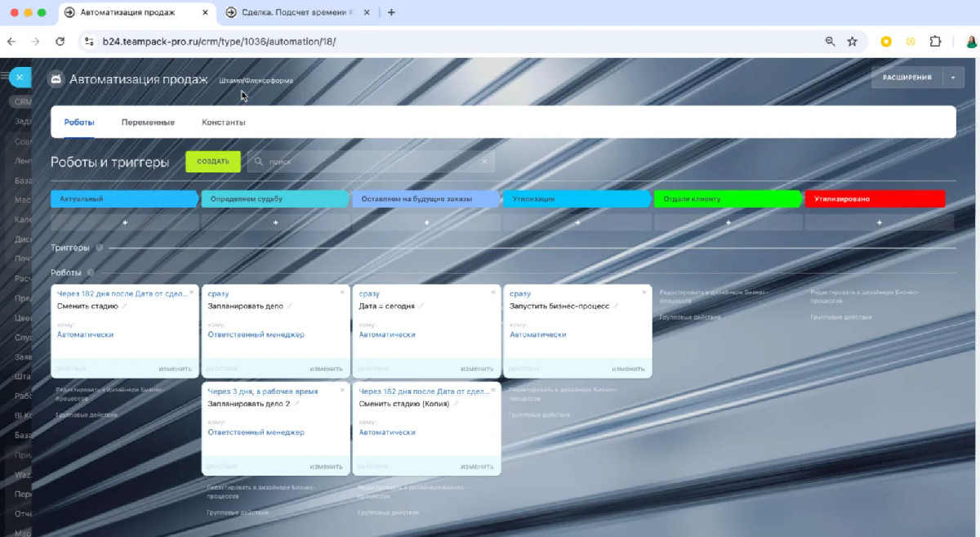
Task: Click "изменить" on the "Запустить бизнес-процесс" robot
Action: 627,369
